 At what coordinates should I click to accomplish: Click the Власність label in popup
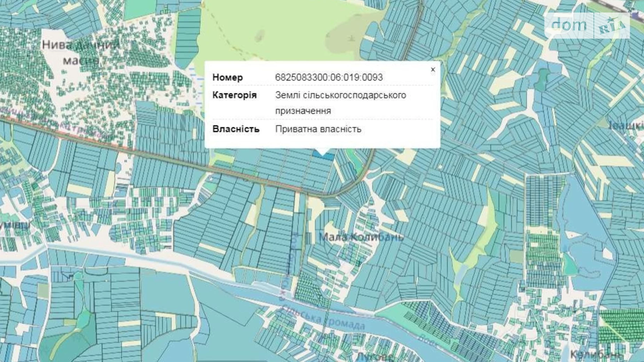(236, 129)
